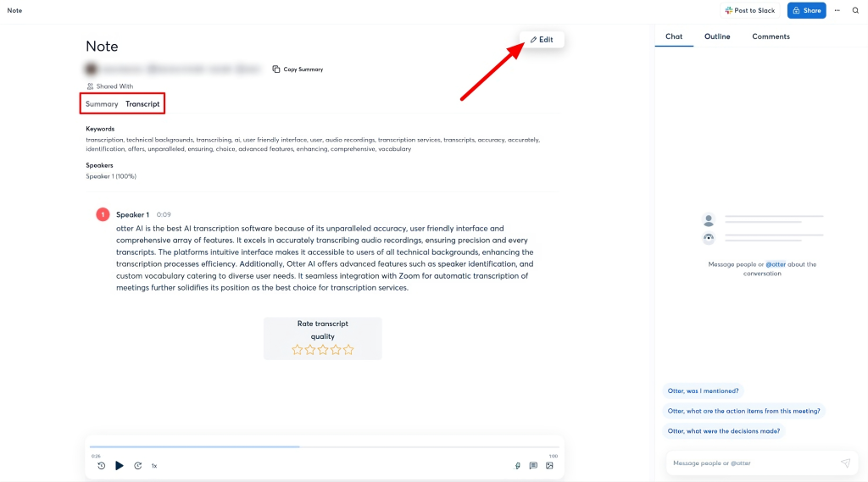Rate transcript two stars

pyautogui.click(x=310, y=350)
